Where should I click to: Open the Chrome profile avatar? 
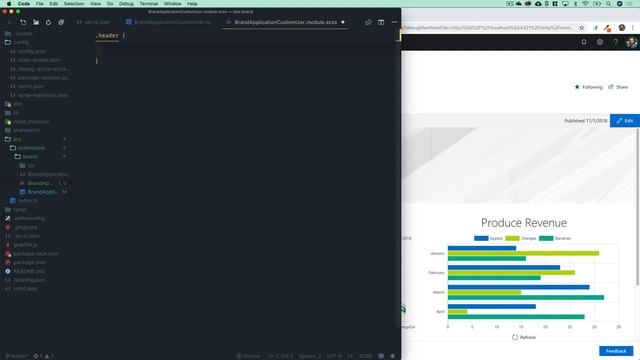click(x=622, y=28)
